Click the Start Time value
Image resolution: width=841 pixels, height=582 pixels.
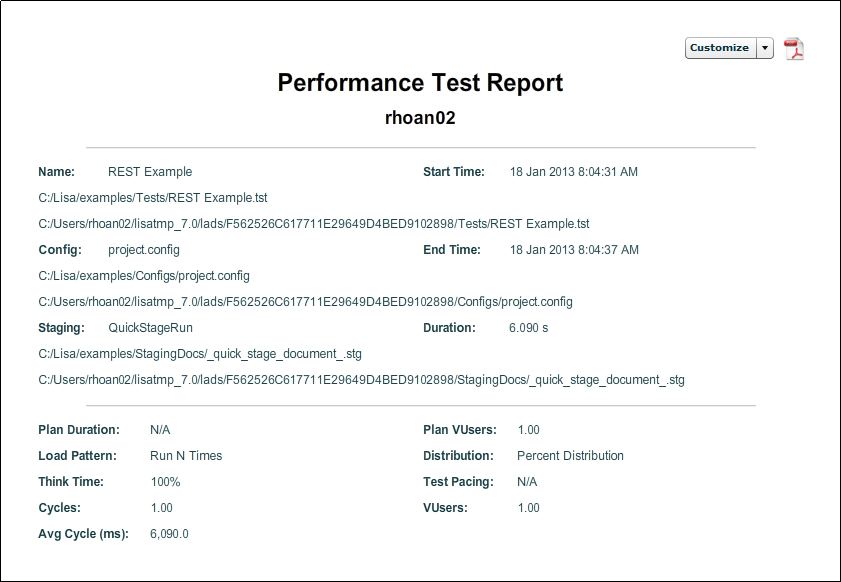(x=577, y=171)
